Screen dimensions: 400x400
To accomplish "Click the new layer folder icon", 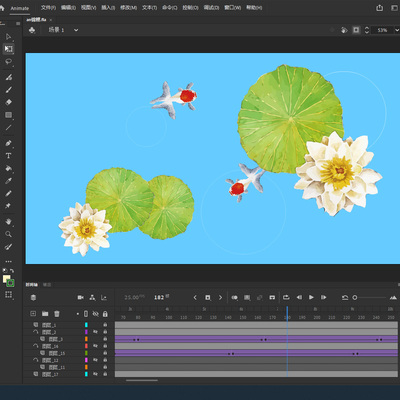I will click(45, 314).
